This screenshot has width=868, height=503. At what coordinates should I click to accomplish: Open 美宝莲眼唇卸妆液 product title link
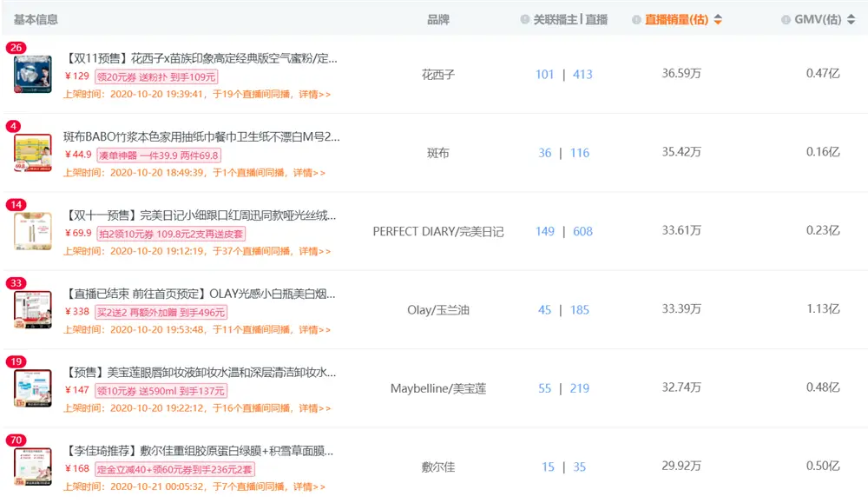click(200, 373)
